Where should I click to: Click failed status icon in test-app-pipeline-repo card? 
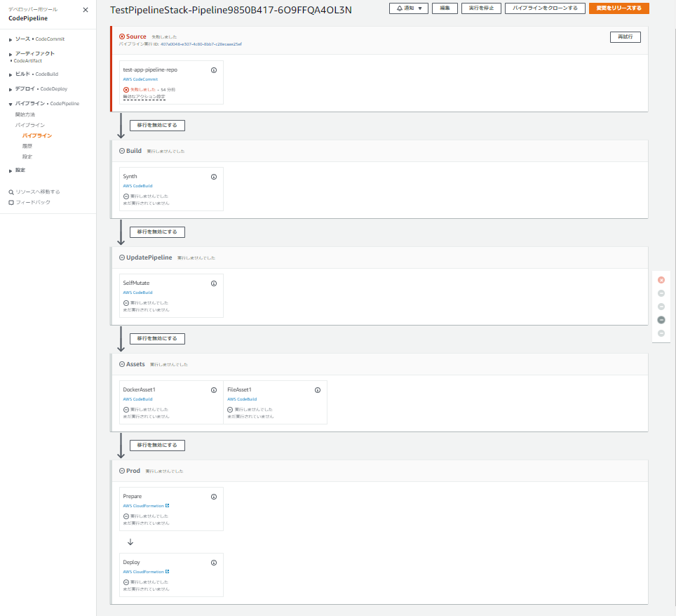pos(126,90)
